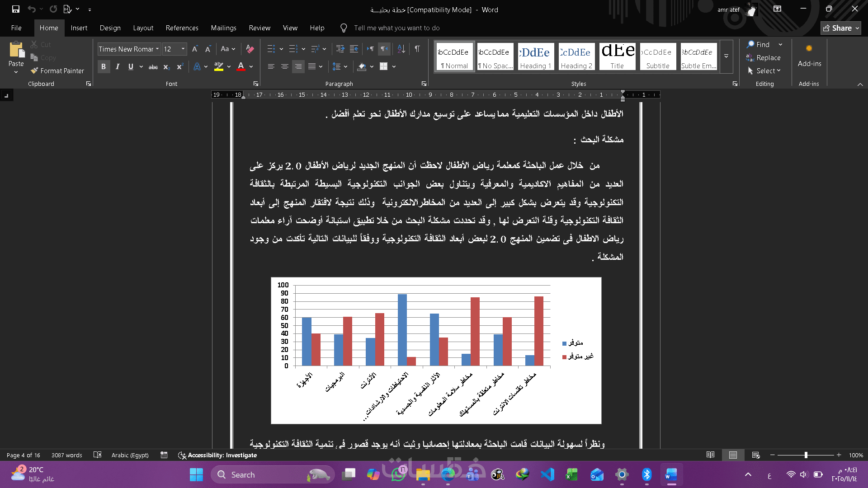Viewport: 868px width, 488px height.
Task: Click the superscript icon
Action: (179, 67)
